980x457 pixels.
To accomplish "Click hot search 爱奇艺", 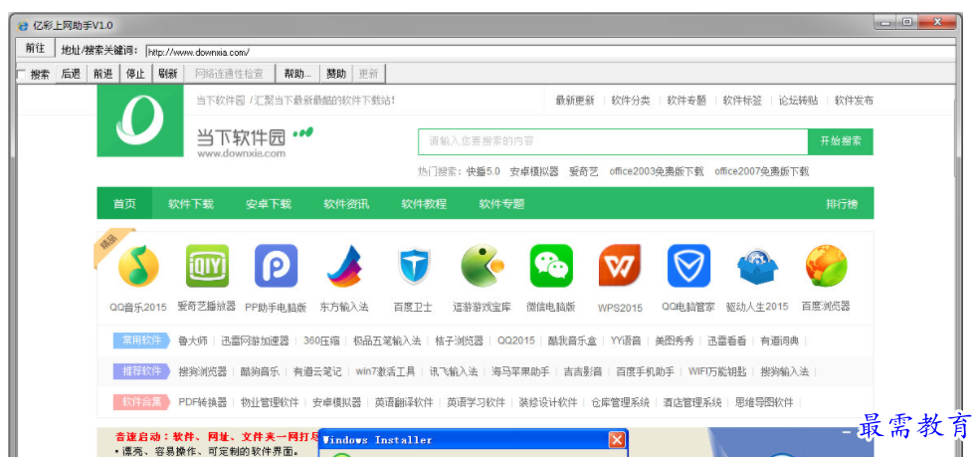I will click(x=584, y=171).
